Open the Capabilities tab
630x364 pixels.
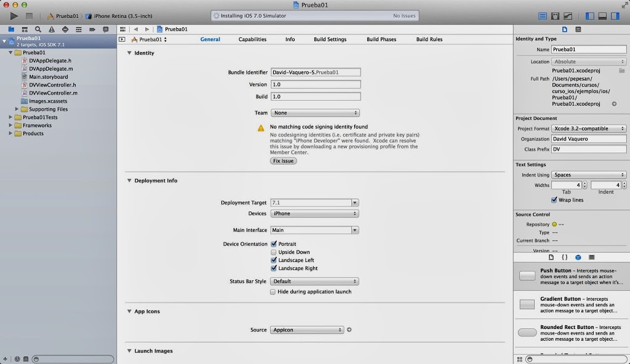(x=252, y=39)
